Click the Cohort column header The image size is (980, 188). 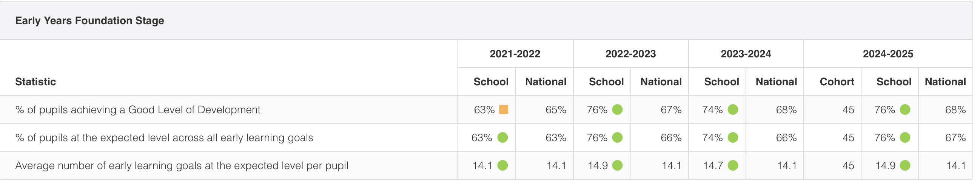pos(837,82)
